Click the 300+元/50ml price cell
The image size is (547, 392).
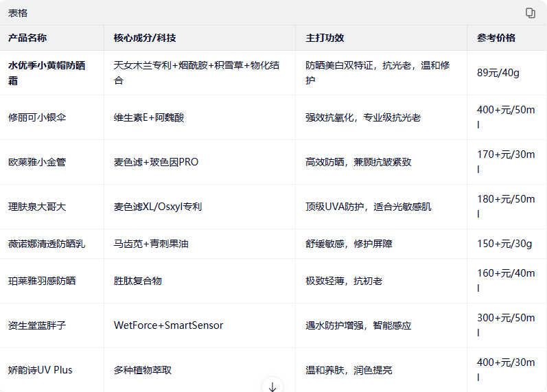506,325
